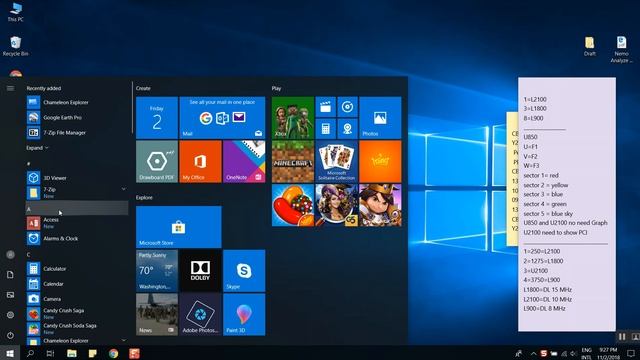Open Minecraft tile
This screenshot has width=640, height=360.
[x=293, y=161]
